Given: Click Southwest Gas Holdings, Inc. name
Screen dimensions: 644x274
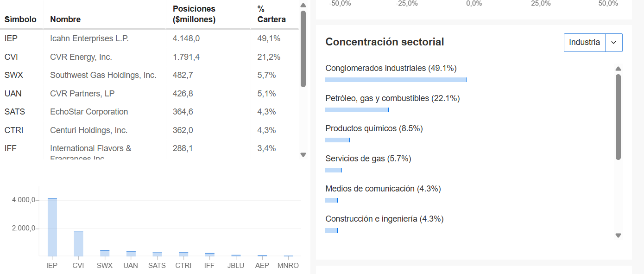Looking at the screenshot, I should click(x=103, y=75).
